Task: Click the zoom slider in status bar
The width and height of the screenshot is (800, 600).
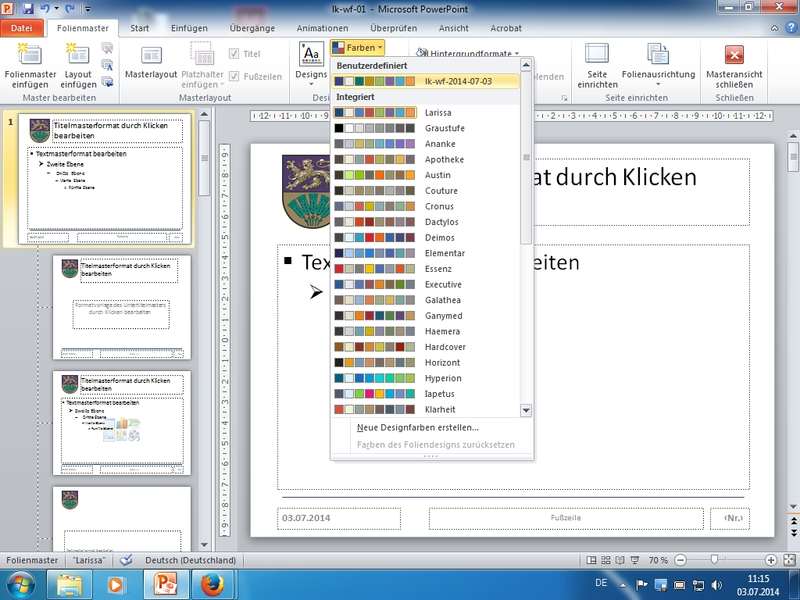Action: pyautogui.click(x=713, y=560)
